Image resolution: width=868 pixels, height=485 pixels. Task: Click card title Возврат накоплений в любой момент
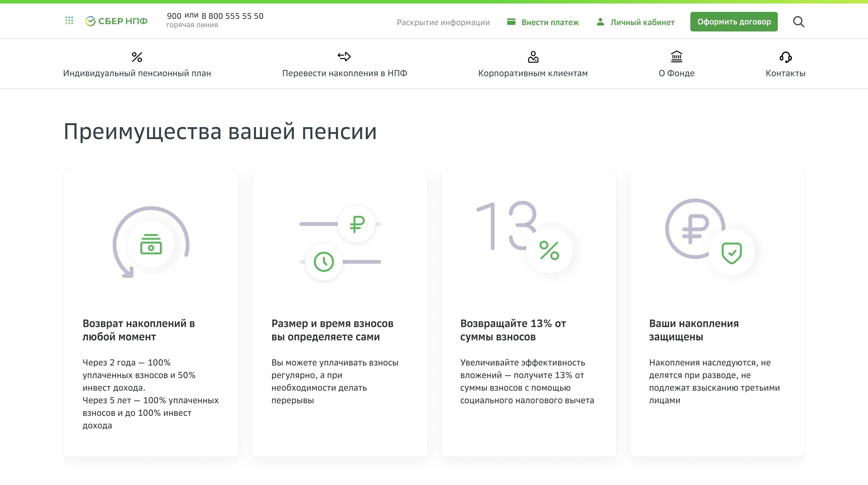(138, 330)
